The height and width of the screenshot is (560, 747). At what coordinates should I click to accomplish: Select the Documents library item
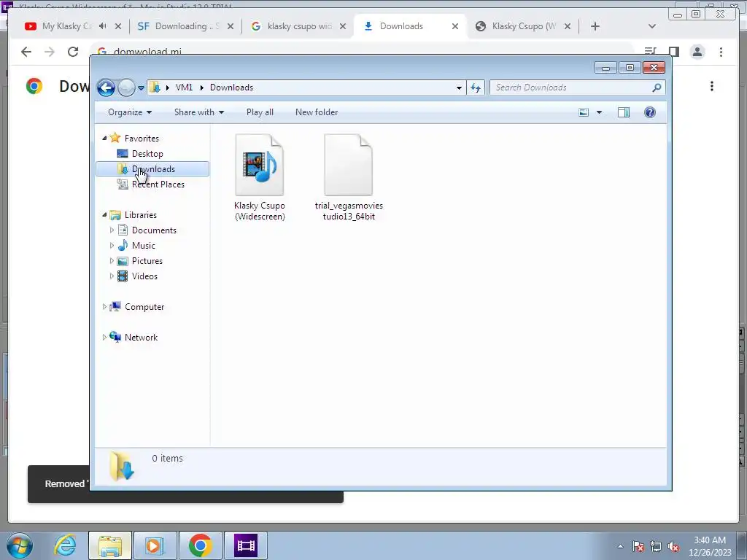coord(153,230)
